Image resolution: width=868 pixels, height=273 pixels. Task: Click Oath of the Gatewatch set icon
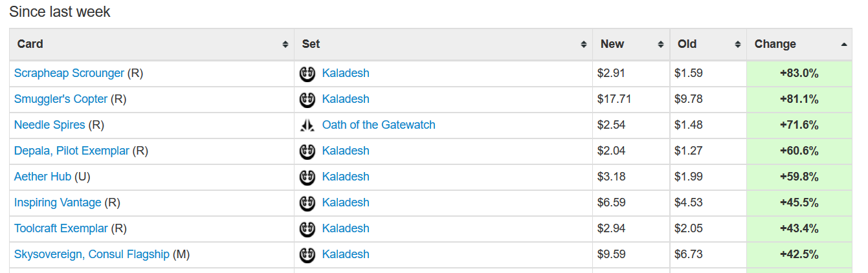[307, 126]
